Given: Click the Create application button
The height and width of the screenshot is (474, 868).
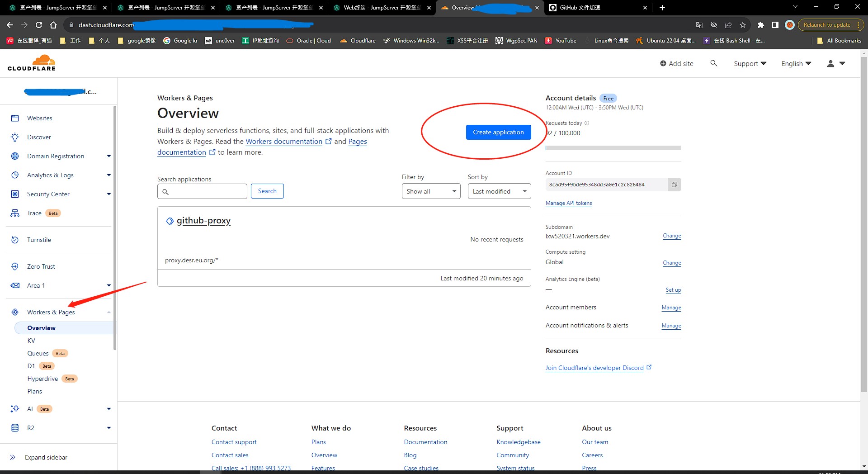Looking at the screenshot, I should tap(498, 132).
